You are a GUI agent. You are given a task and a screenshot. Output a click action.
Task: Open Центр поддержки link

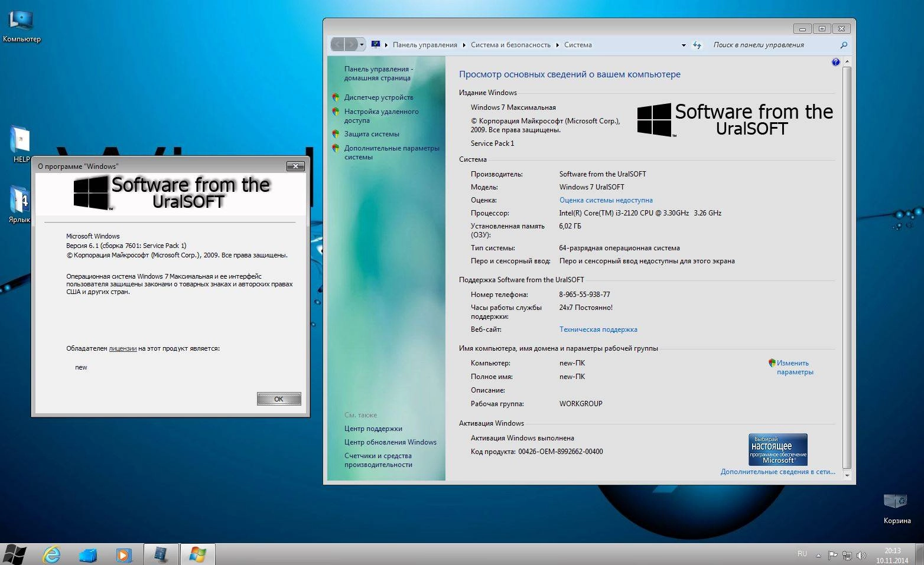(x=373, y=429)
